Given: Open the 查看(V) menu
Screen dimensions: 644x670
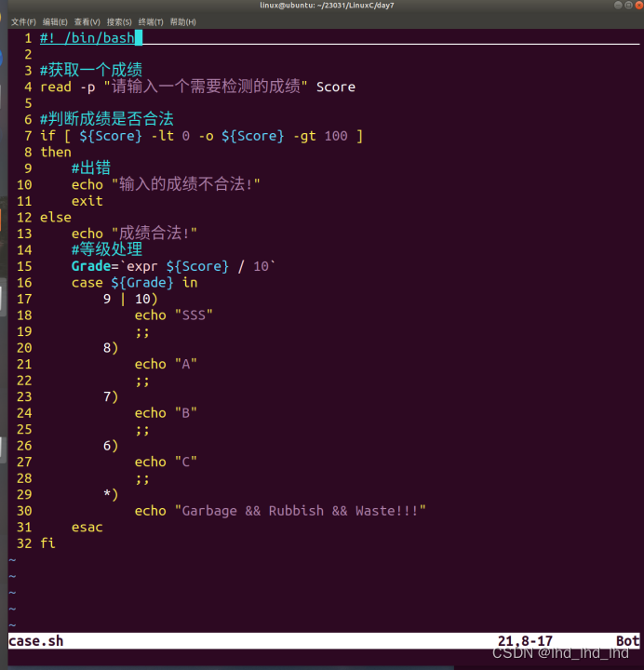Looking at the screenshot, I should 87,21.
